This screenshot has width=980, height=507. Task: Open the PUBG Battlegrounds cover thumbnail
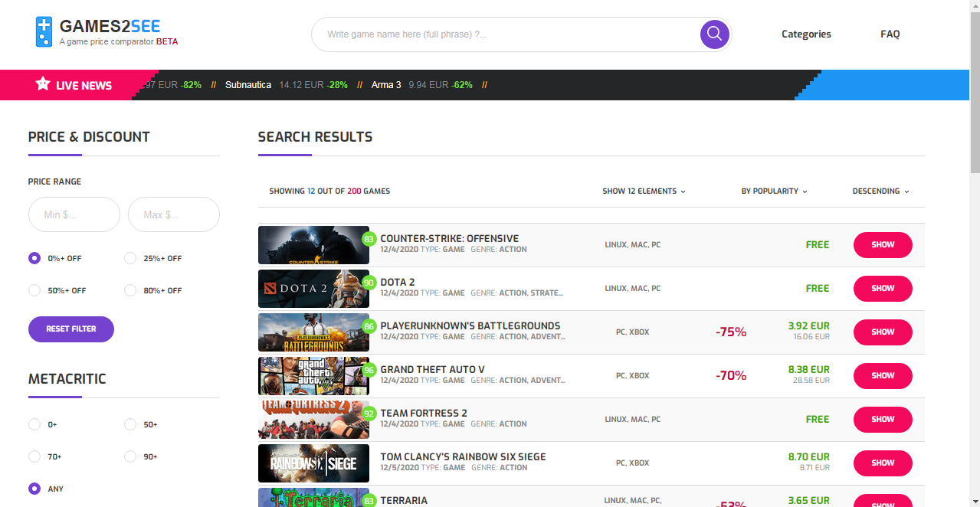pos(313,332)
